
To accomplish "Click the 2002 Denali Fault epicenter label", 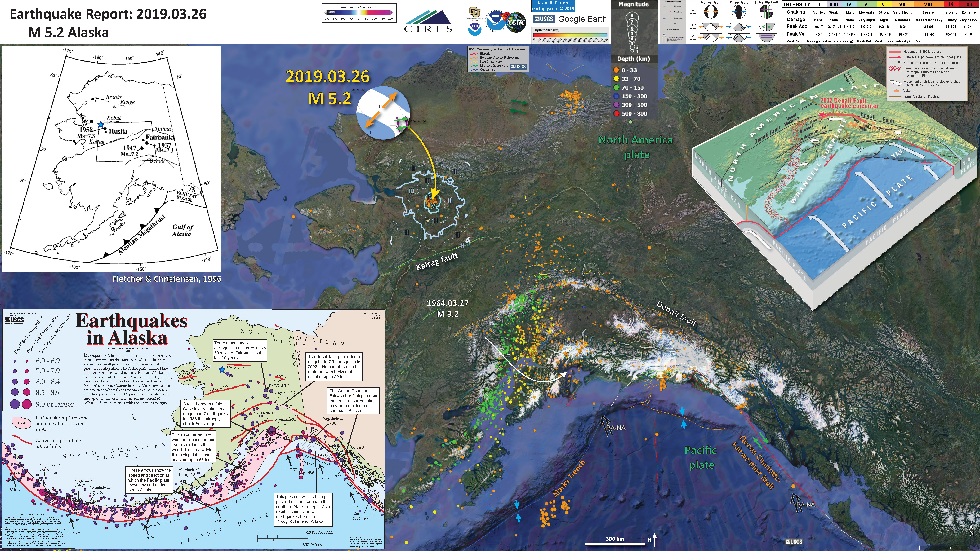I will (x=849, y=103).
